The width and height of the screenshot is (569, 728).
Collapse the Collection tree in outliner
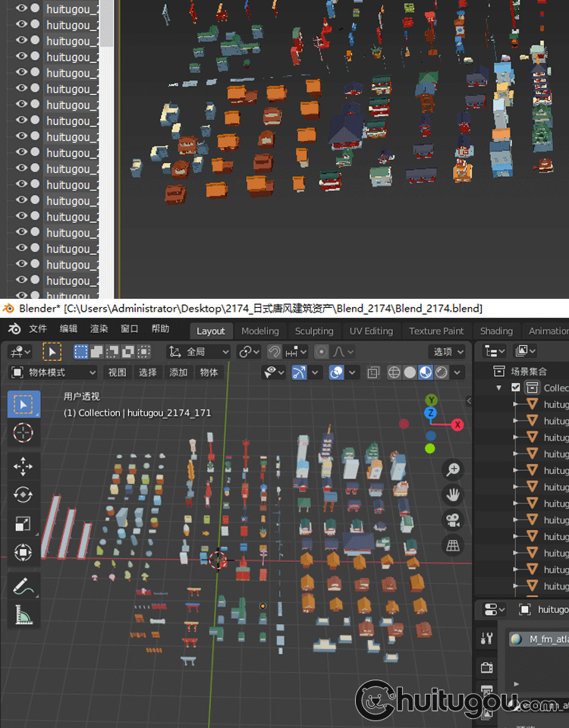(x=499, y=388)
